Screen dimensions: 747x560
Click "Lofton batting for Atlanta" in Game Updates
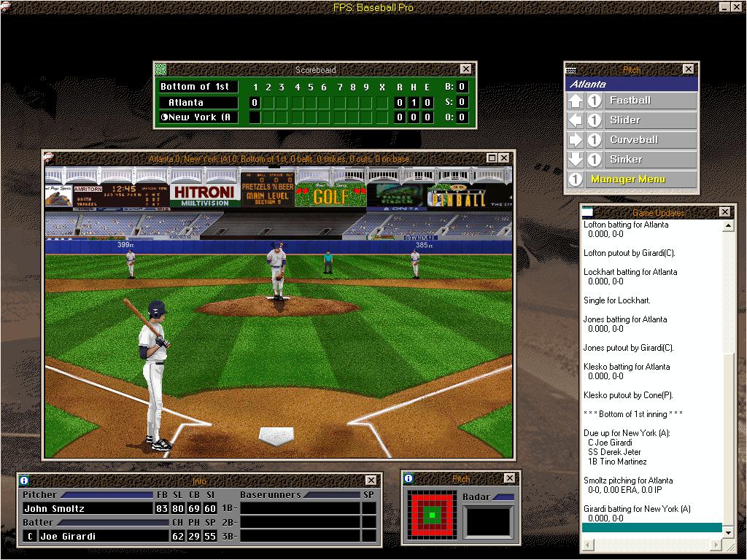click(x=626, y=225)
